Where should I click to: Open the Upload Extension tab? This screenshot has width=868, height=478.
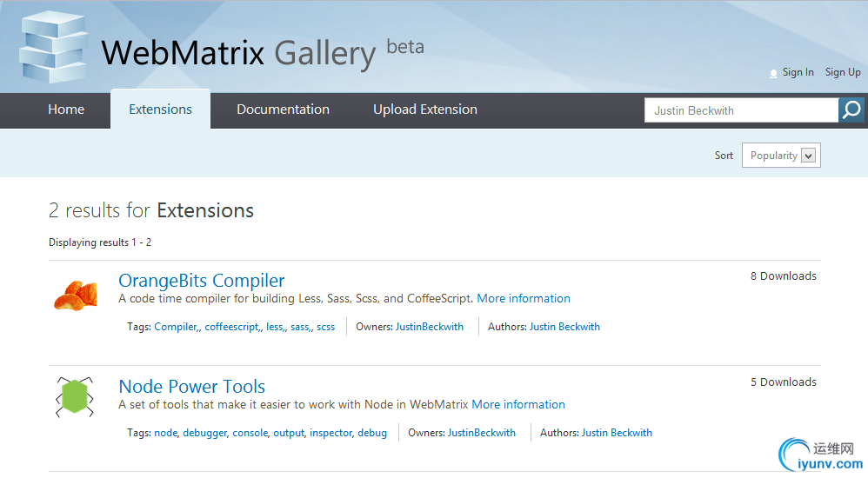click(425, 110)
